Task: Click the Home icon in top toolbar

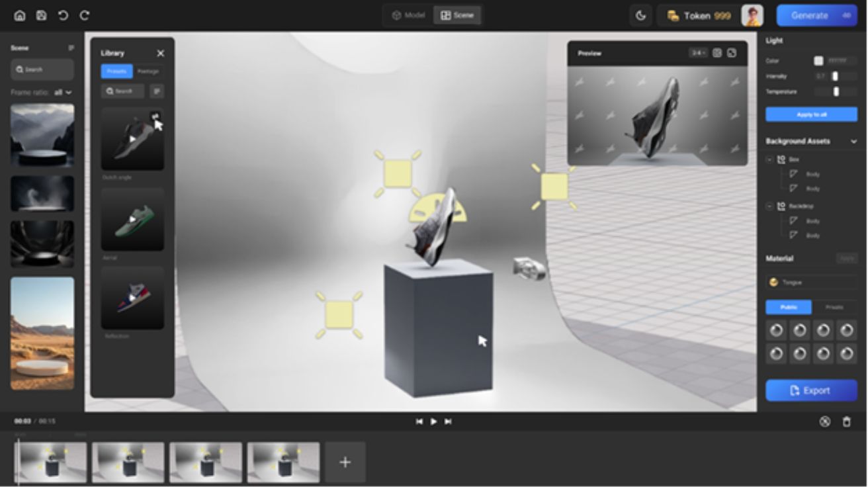Action: pyautogui.click(x=20, y=15)
